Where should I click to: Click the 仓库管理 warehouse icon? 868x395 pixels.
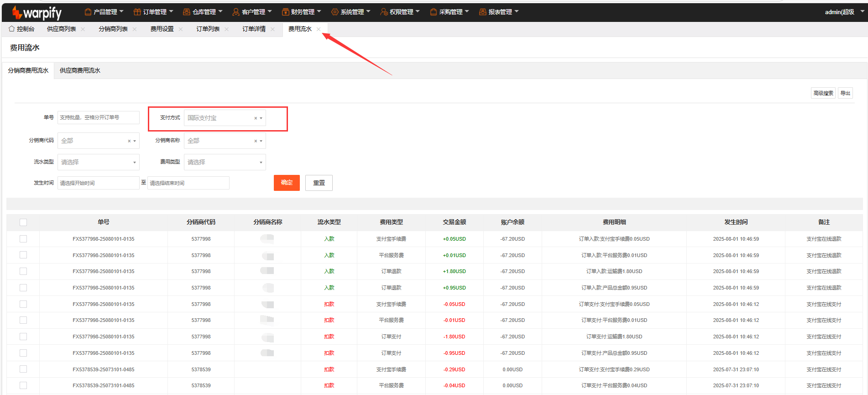pos(187,12)
